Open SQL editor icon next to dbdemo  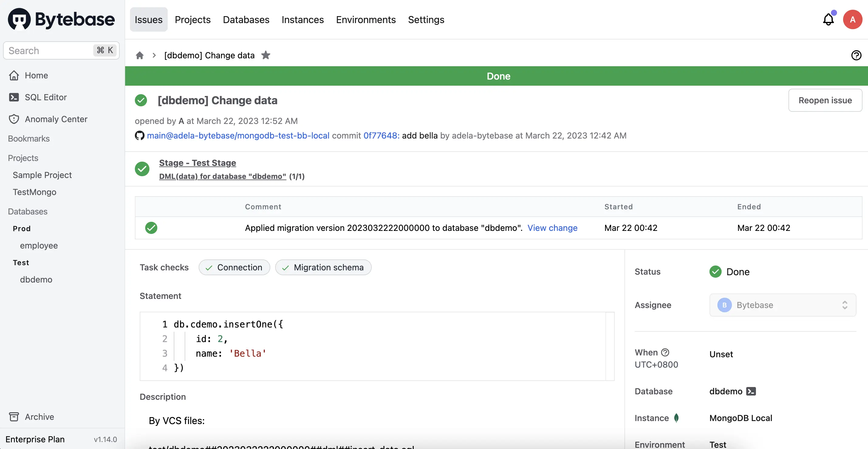tap(751, 391)
